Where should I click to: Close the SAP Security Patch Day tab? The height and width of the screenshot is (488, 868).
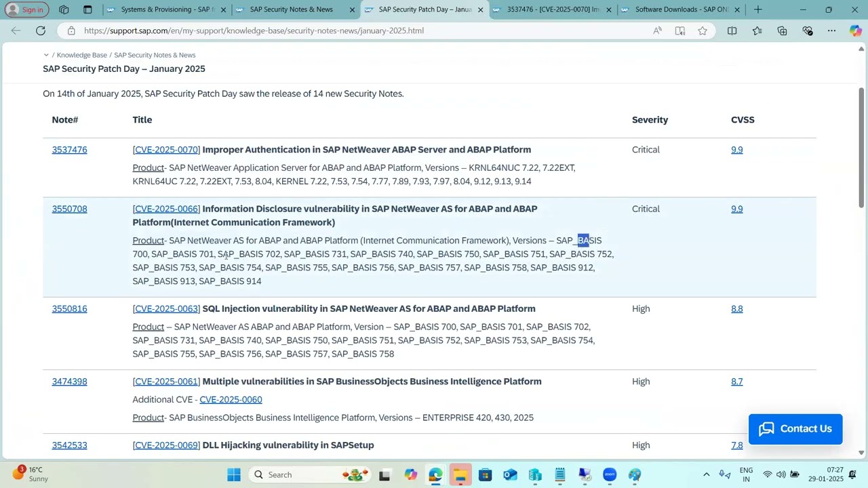coord(481,9)
